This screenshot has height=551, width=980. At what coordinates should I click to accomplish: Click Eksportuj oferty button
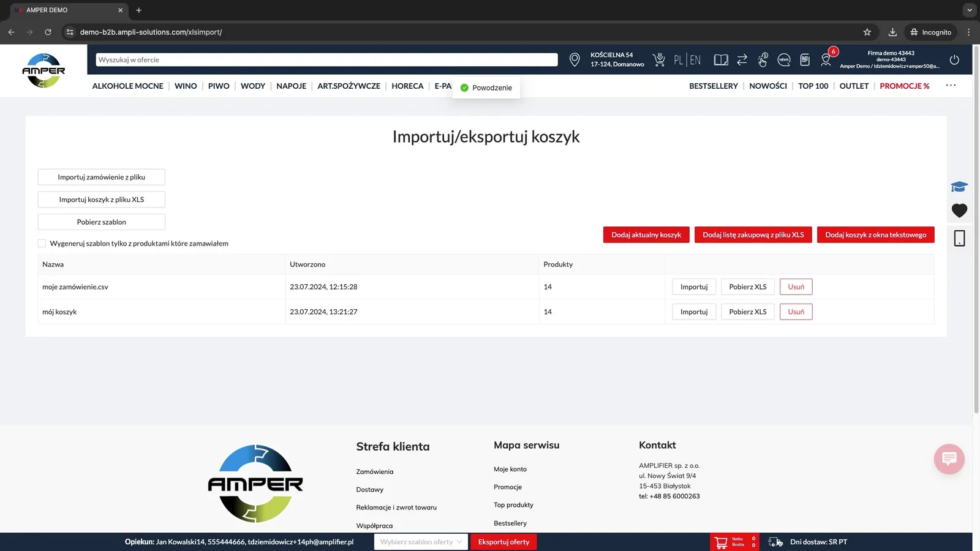point(503,542)
